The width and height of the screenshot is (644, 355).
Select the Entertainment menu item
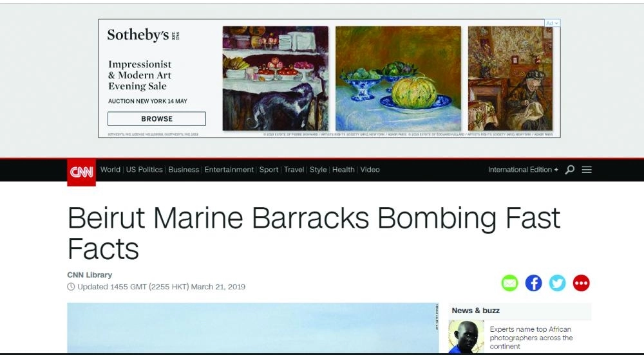coord(229,170)
